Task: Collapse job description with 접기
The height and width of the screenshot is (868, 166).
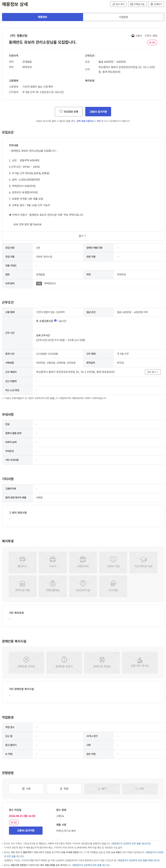Action: 83,236
